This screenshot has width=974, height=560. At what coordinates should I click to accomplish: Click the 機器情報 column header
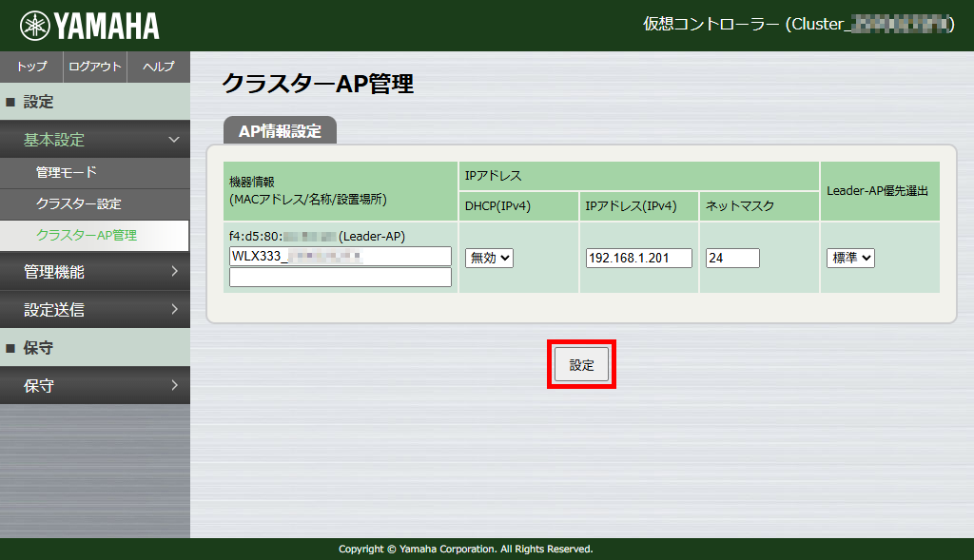coord(341,190)
